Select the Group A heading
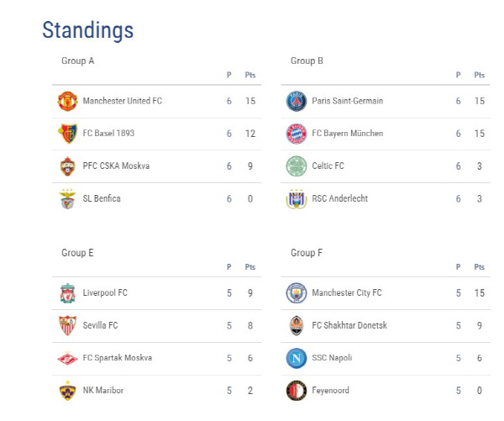 tap(78, 61)
